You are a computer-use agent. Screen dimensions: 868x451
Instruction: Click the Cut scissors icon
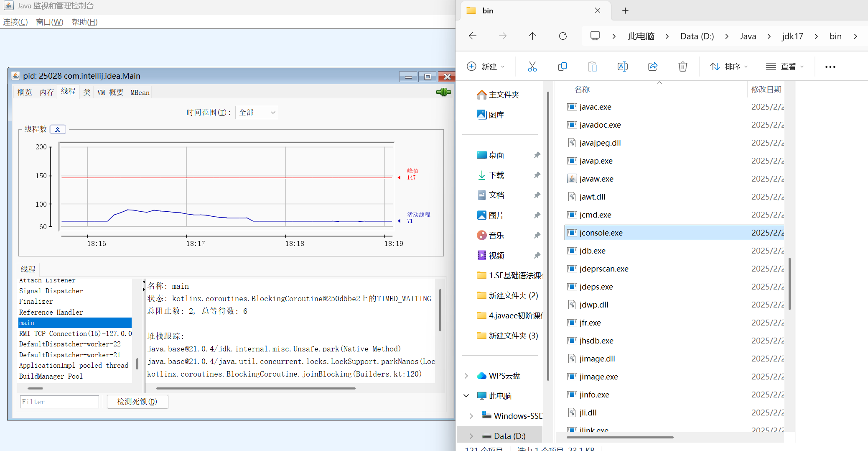532,67
